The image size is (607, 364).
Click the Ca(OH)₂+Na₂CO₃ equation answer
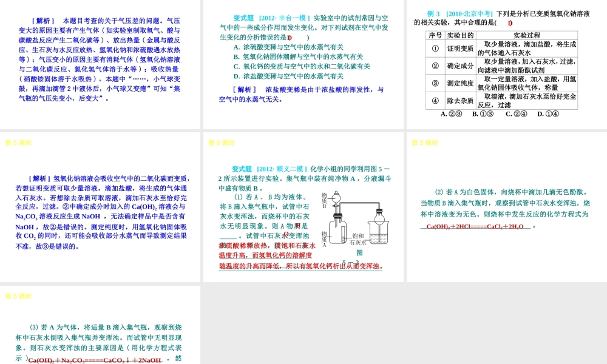[x=95, y=360]
